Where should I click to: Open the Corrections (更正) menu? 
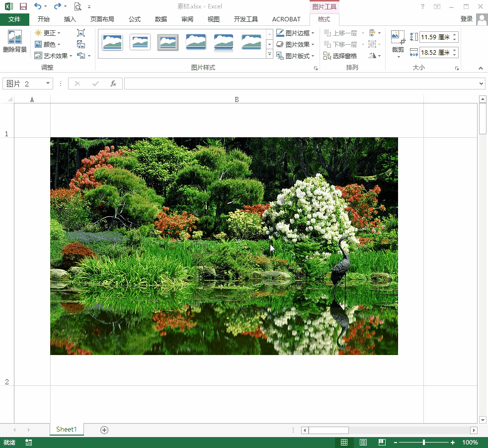(x=47, y=33)
